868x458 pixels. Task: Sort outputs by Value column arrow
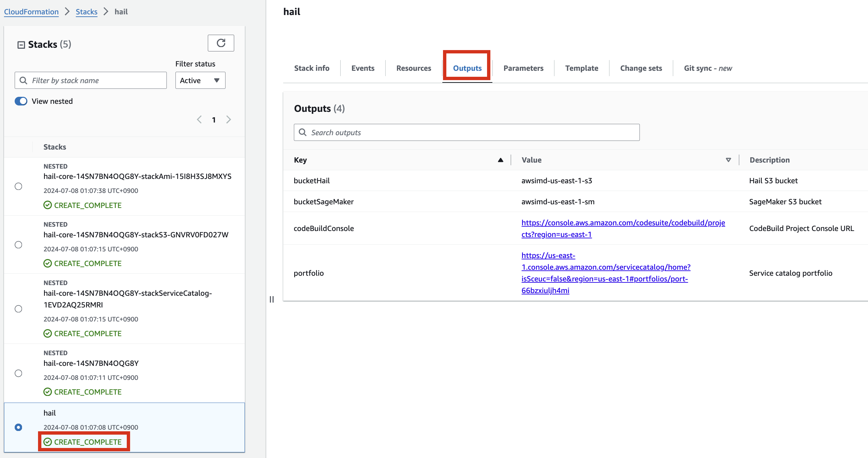[x=728, y=160]
